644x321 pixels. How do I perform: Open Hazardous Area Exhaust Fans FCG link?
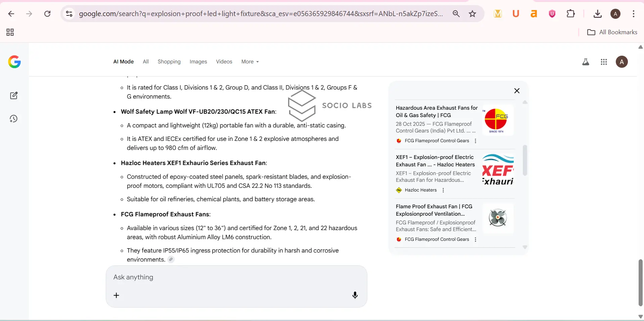436,111
